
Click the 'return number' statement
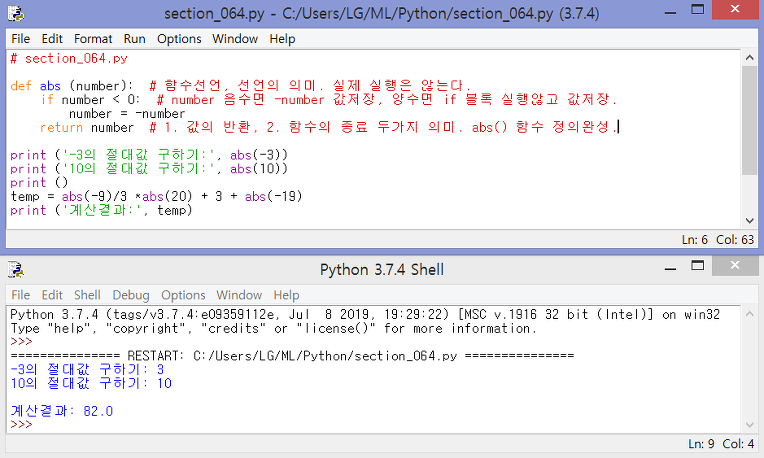87,128
